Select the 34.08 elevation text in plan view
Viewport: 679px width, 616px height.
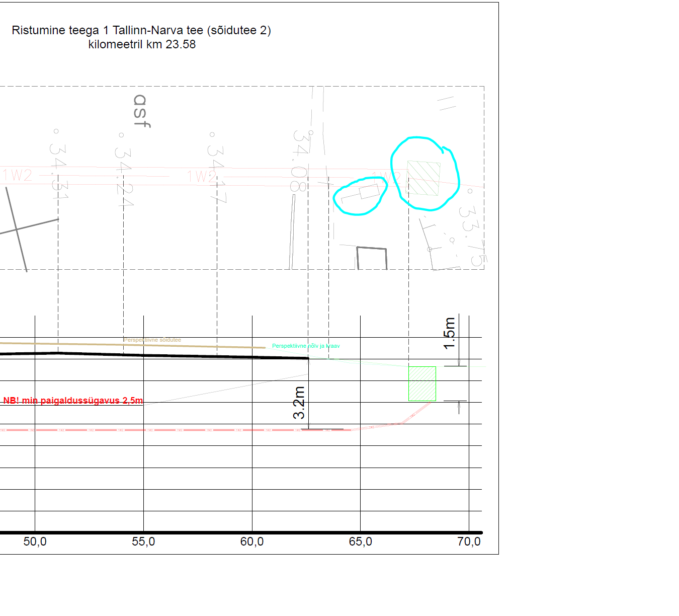pos(300,161)
